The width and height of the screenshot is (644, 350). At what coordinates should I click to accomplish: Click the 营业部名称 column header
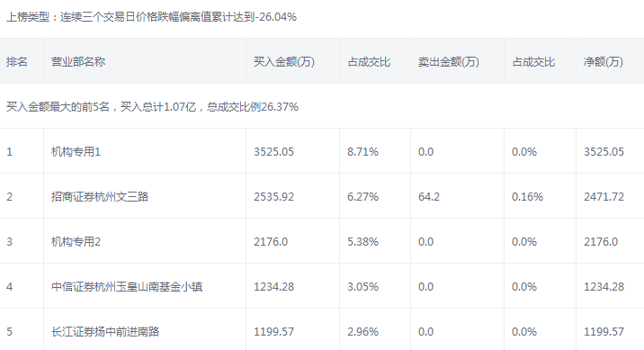[x=78, y=61]
